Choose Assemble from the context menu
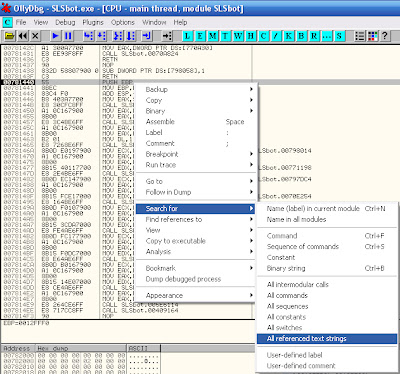The height and width of the screenshot is (374, 400). (195, 122)
